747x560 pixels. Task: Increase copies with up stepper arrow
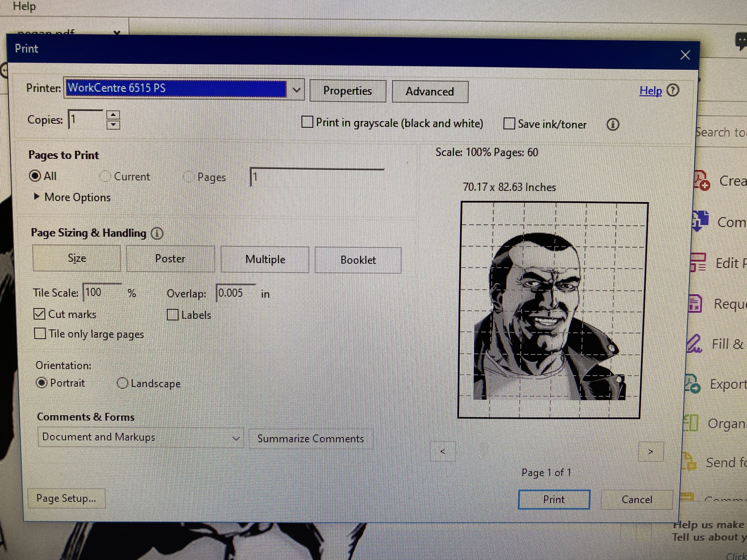(x=113, y=115)
